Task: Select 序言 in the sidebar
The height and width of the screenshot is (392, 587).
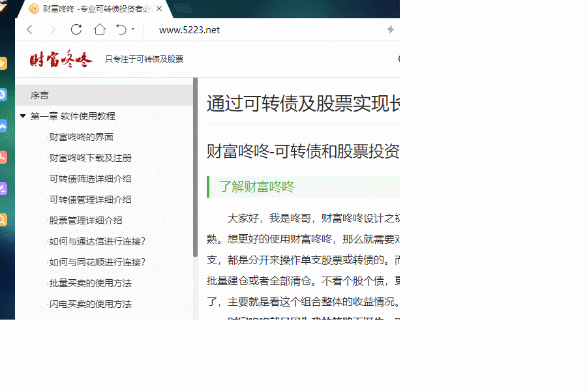Action: [104, 95]
